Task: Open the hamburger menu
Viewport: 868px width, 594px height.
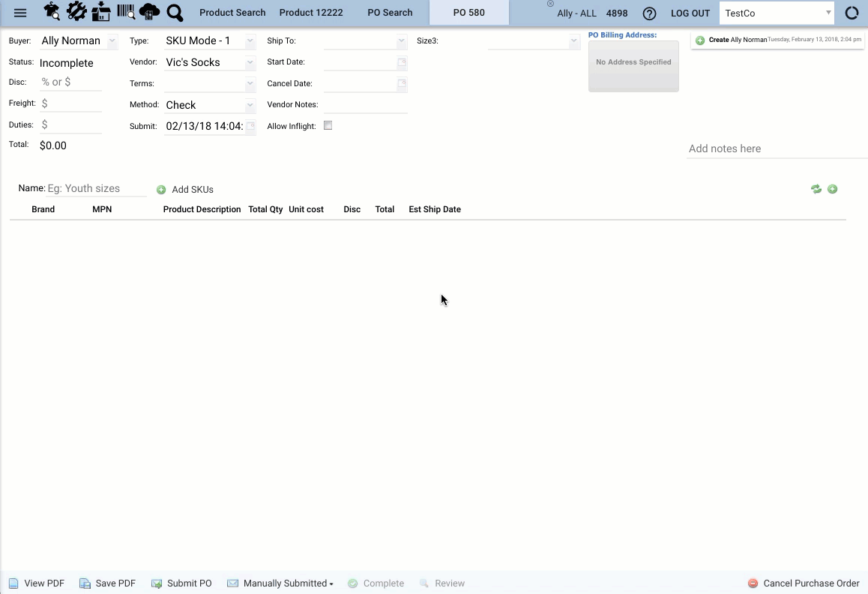Action: [x=20, y=12]
